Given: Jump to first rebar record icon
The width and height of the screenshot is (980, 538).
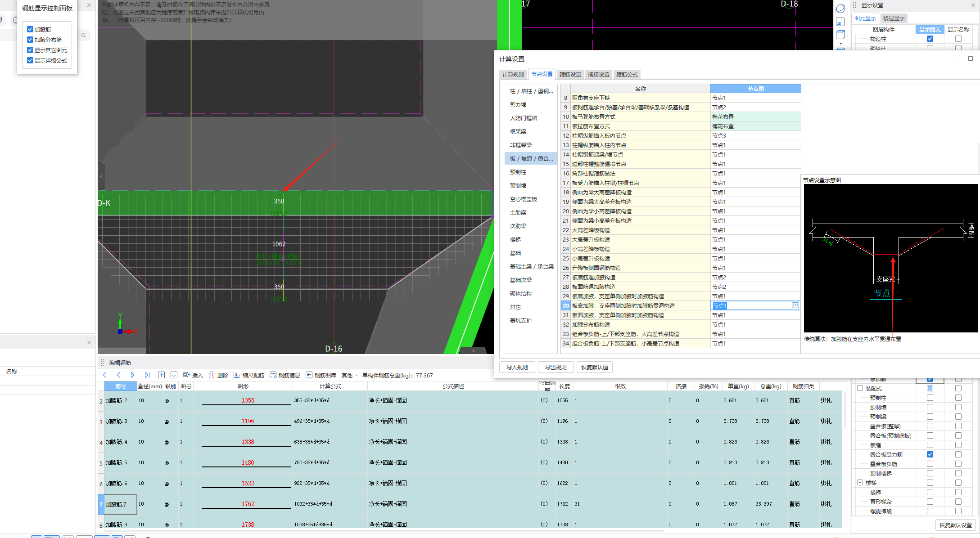Looking at the screenshot, I should pyautogui.click(x=104, y=375).
